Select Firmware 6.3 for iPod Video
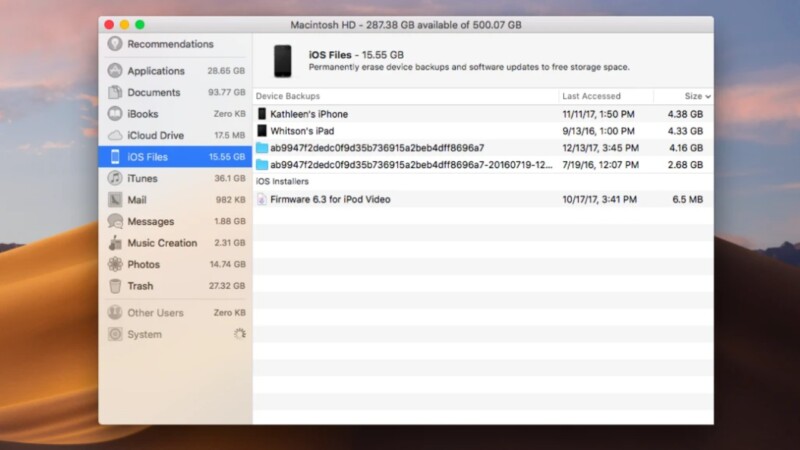Screen dimensions: 800x450 click(x=483, y=199)
